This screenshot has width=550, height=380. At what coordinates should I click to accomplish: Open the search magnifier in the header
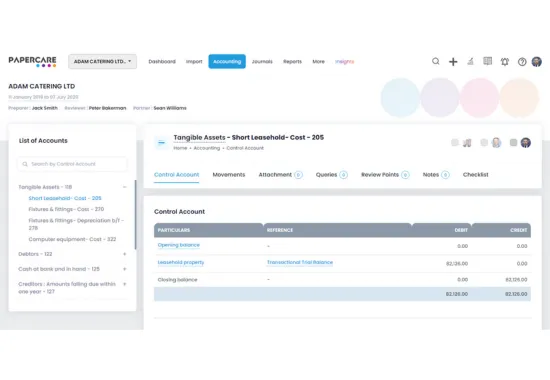pos(436,61)
